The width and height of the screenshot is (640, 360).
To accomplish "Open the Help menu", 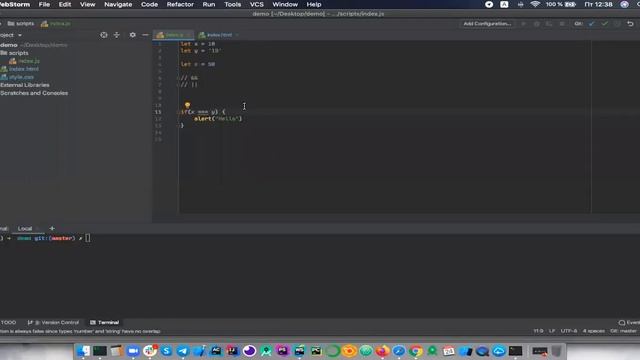I will coord(314,4).
